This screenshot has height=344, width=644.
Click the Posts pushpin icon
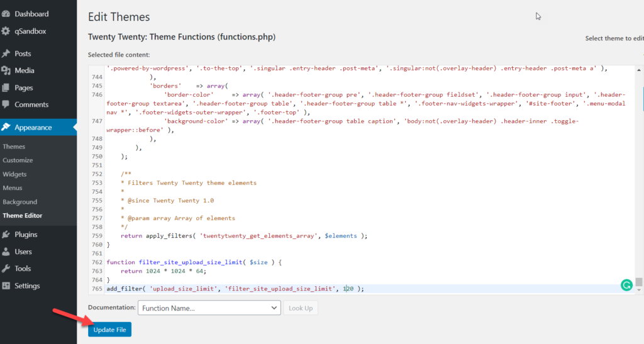tap(6, 53)
